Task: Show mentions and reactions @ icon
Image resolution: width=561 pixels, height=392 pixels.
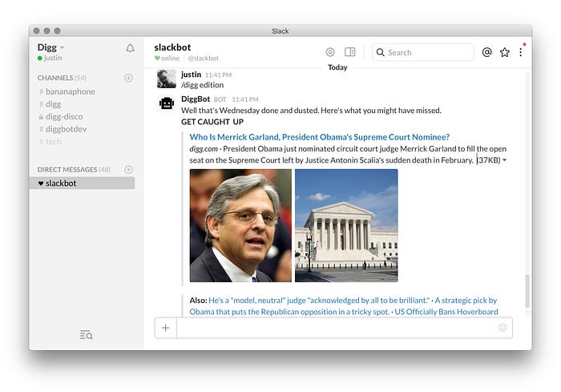Action: click(486, 52)
